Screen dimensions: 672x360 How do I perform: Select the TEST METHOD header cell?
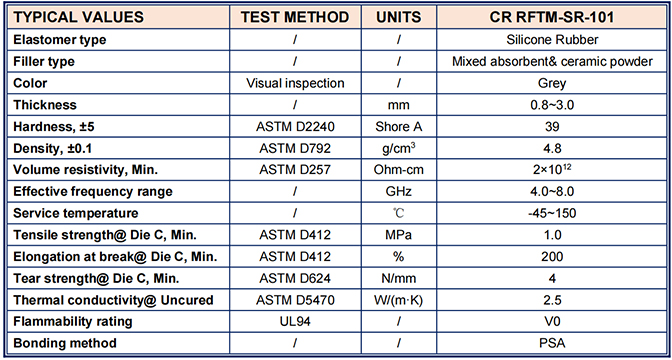point(295,17)
